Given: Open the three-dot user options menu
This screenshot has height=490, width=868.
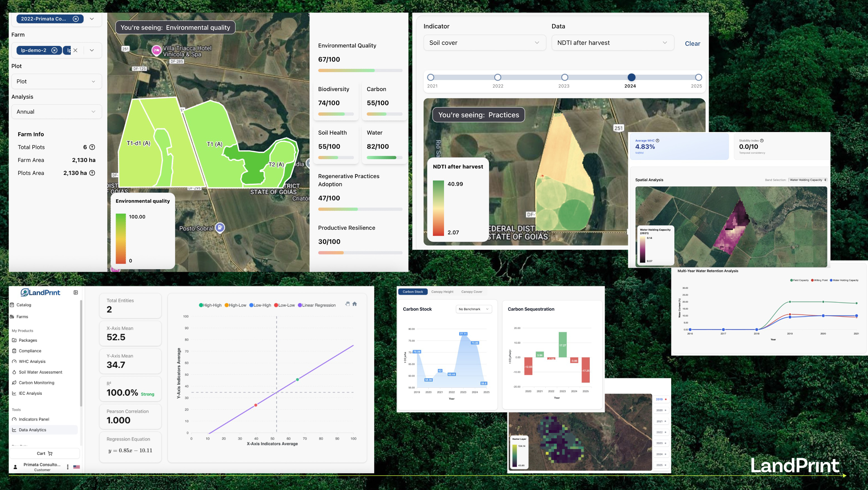Looking at the screenshot, I should tap(68, 467).
